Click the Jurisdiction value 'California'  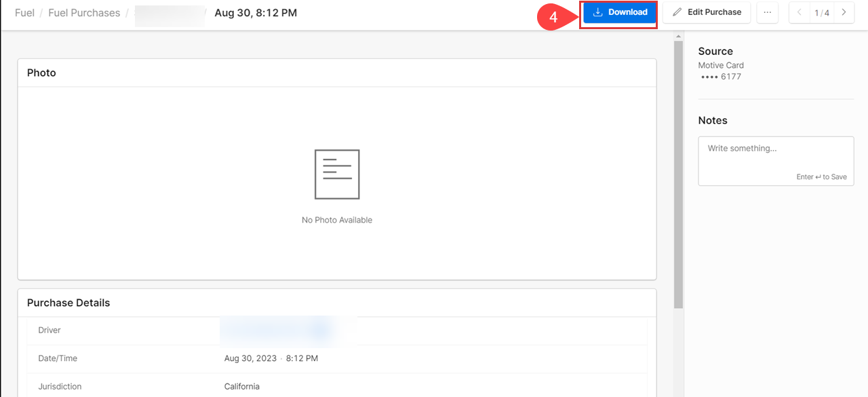(x=242, y=386)
